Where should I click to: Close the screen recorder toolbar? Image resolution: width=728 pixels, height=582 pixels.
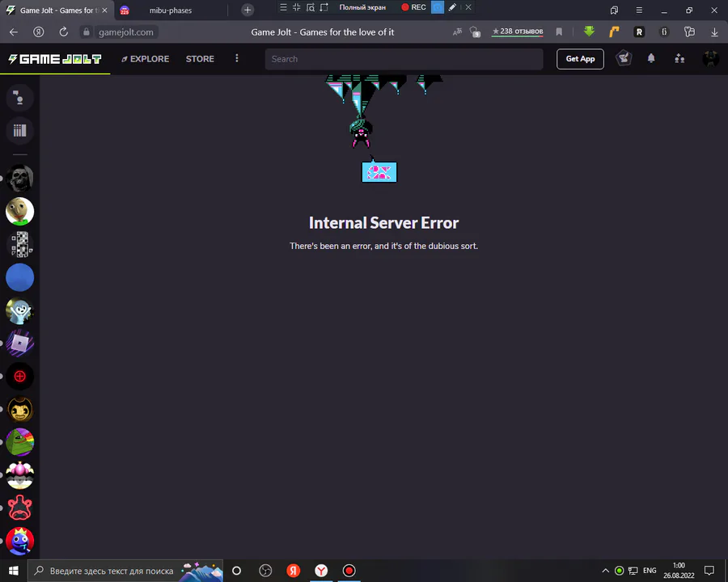click(x=468, y=7)
